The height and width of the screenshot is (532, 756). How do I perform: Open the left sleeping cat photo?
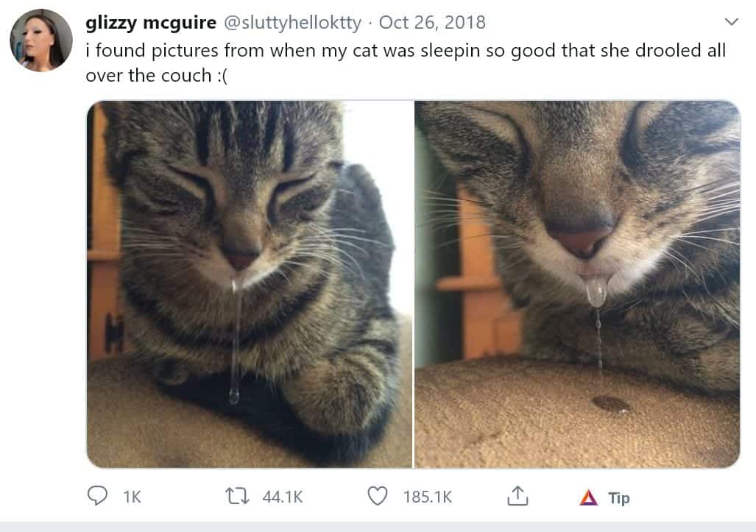coord(250,284)
